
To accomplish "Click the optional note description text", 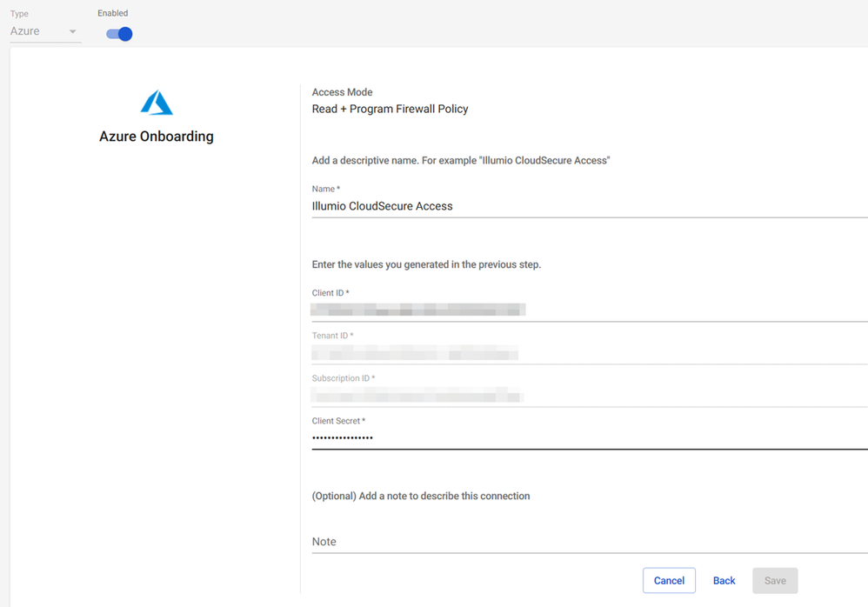I will point(420,496).
